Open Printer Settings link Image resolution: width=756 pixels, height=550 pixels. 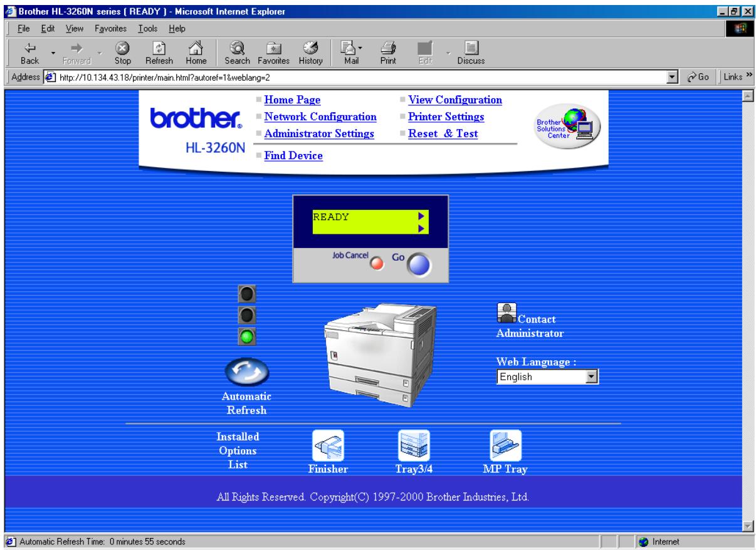tap(446, 117)
